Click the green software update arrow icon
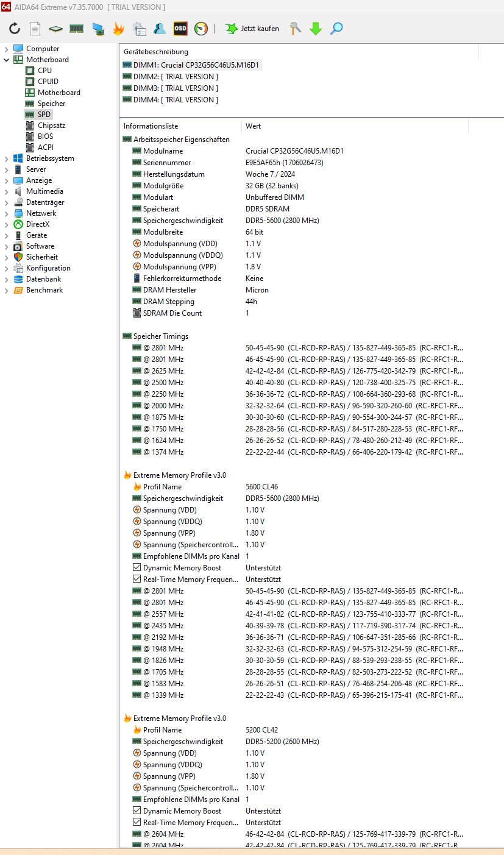The width and height of the screenshot is (504, 855). 315,29
